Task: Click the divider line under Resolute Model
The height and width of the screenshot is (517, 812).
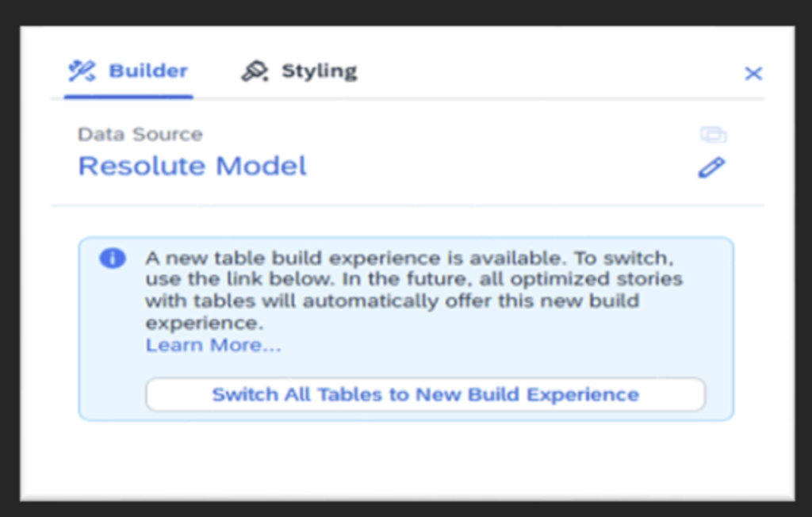Action: [x=406, y=205]
